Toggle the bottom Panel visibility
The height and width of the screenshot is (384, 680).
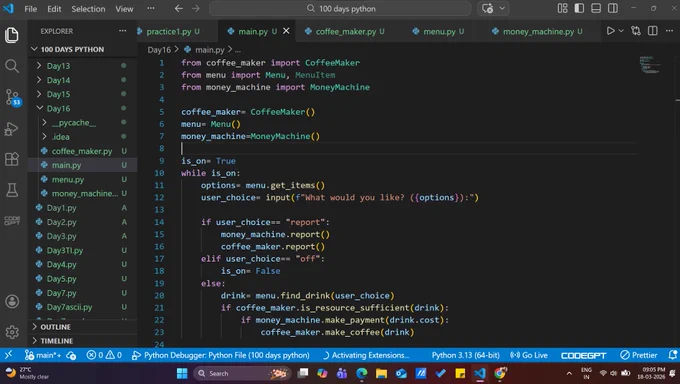point(596,8)
